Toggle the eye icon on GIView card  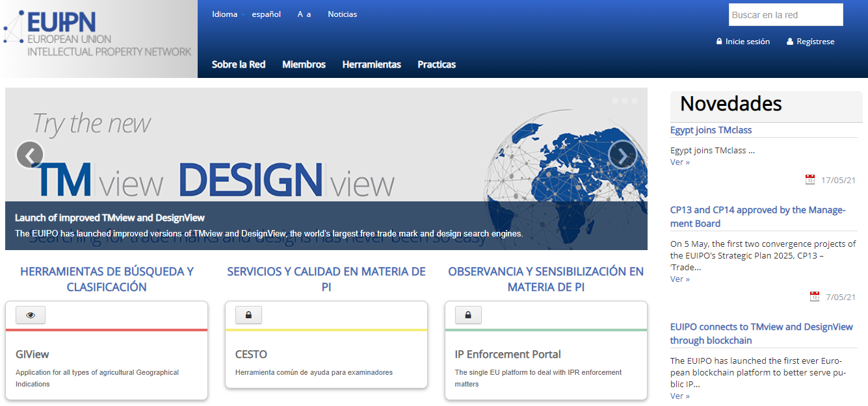pos(31,316)
